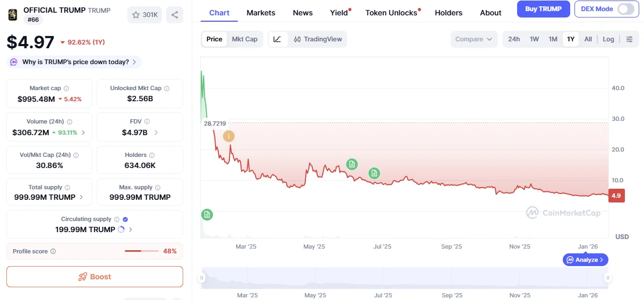
Task: Expand FDV details chevron
Action: [x=156, y=133]
